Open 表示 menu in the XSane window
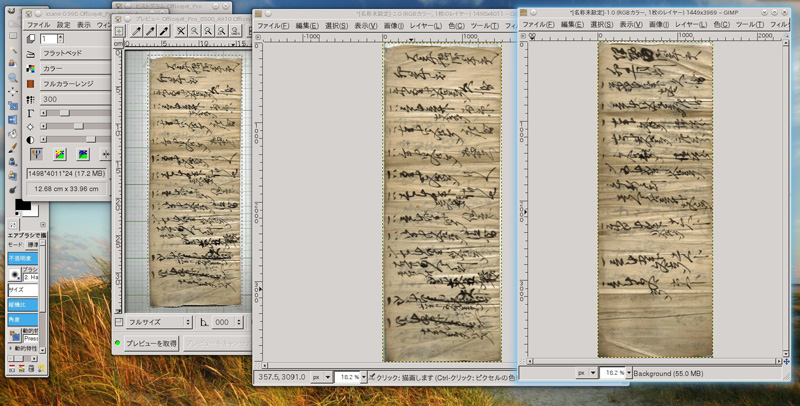 coord(84,24)
